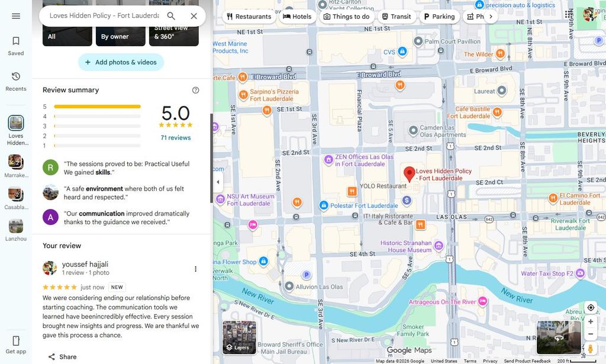Open Recents history
The height and width of the screenshot is (364, 606).
click(x=16, y=82)
